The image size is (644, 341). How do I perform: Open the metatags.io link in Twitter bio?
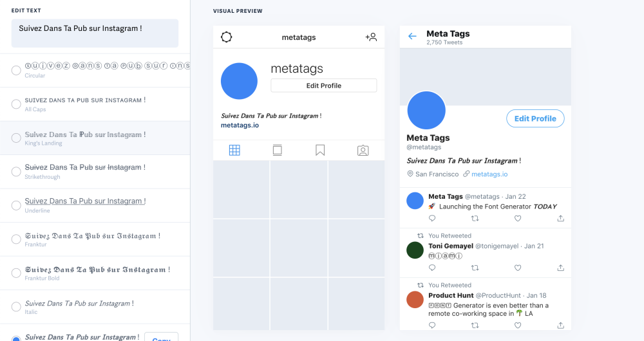(489, 174)
